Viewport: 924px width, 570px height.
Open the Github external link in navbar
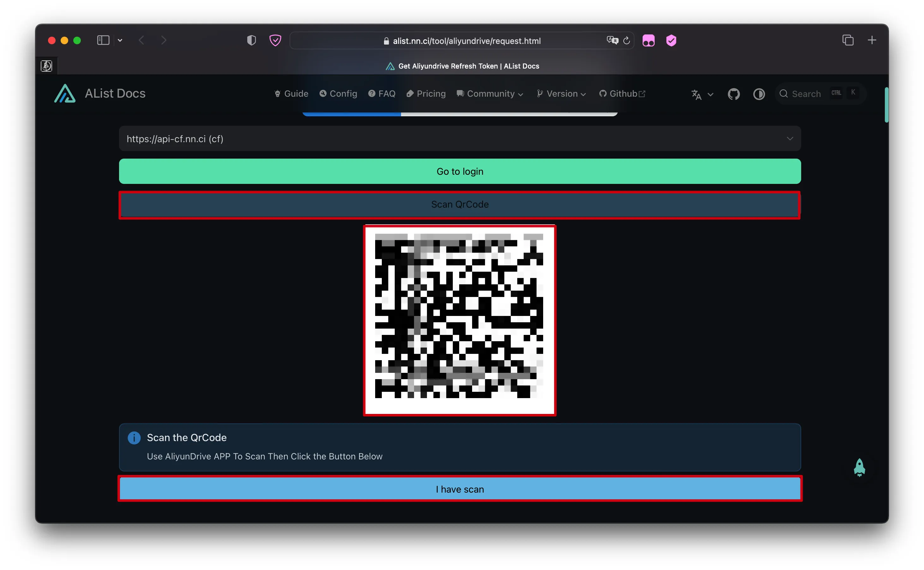(x=622, y=94)
